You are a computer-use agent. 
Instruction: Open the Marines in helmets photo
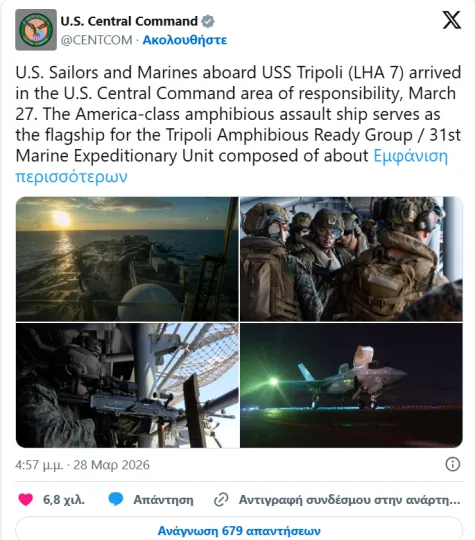pos(351,259)
